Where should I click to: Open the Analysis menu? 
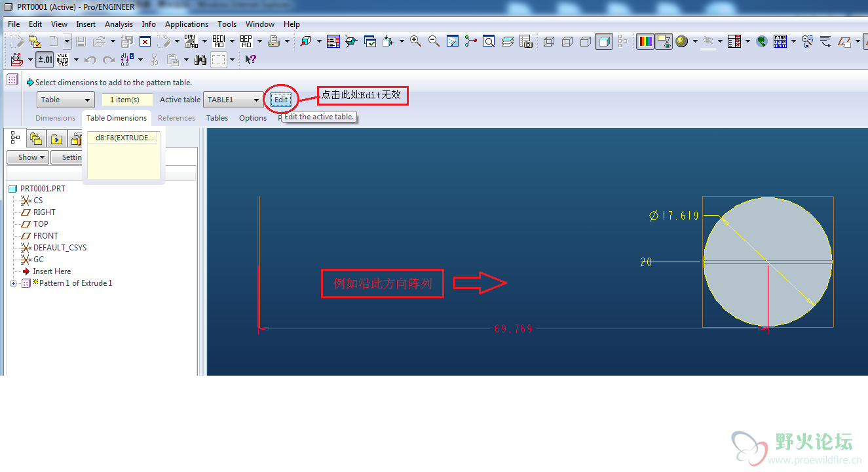point(119,24)
